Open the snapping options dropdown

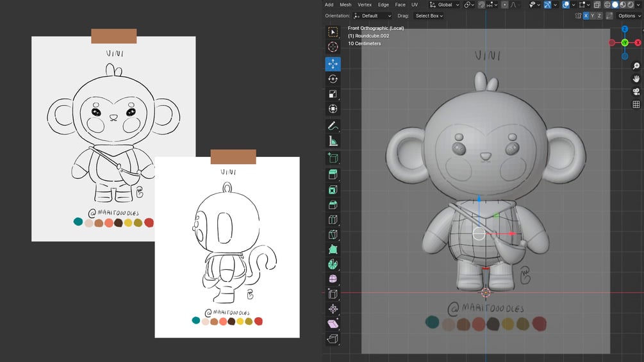tap(491, 4)
